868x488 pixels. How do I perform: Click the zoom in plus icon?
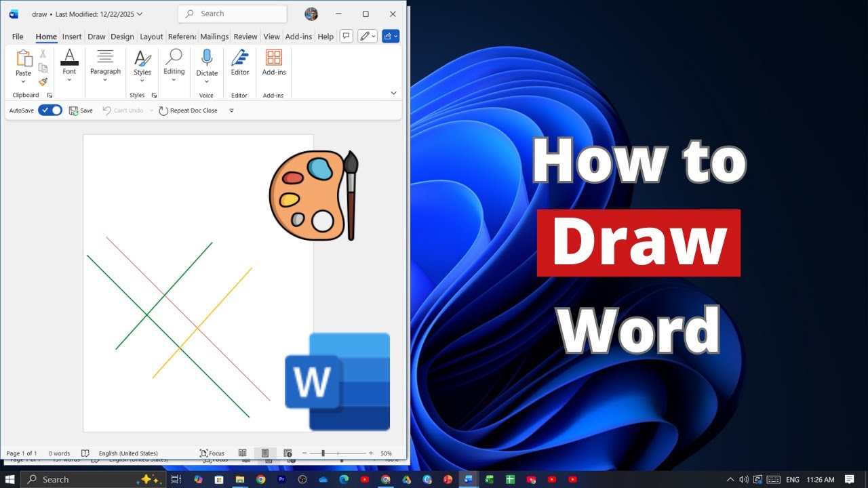coord(371,453)
